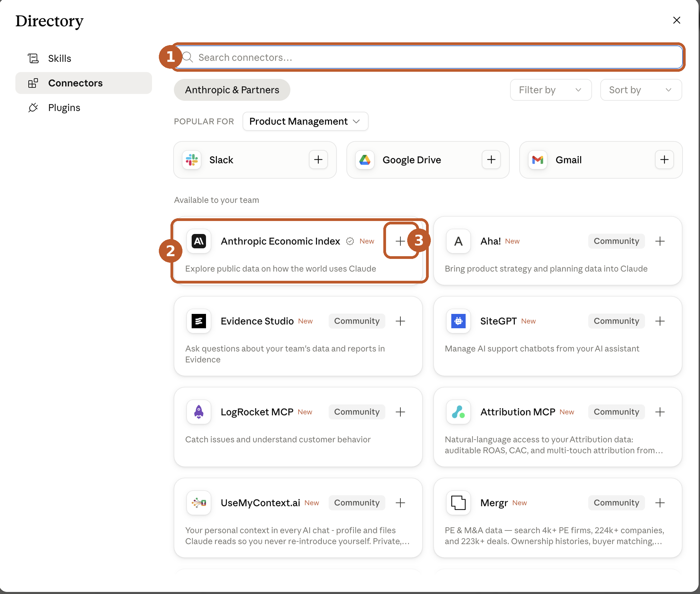This screenshot has width=700, height=594.
Task: Click the Google Drive card name
Action: point(412,160)
